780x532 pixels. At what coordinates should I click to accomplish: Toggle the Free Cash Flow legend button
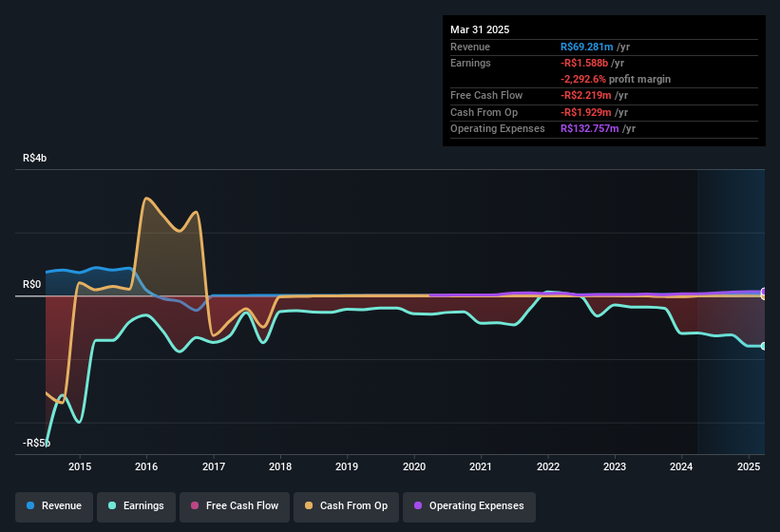point(235,506)
